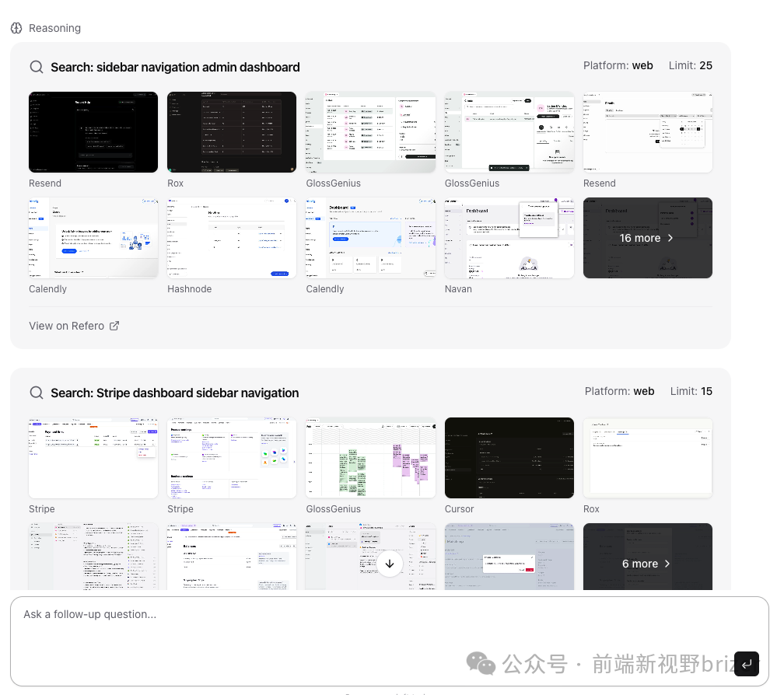Select the first Calendly screenshot thumbnail
Viewport: 784px width, 695px height.
(x=93, y=238)
